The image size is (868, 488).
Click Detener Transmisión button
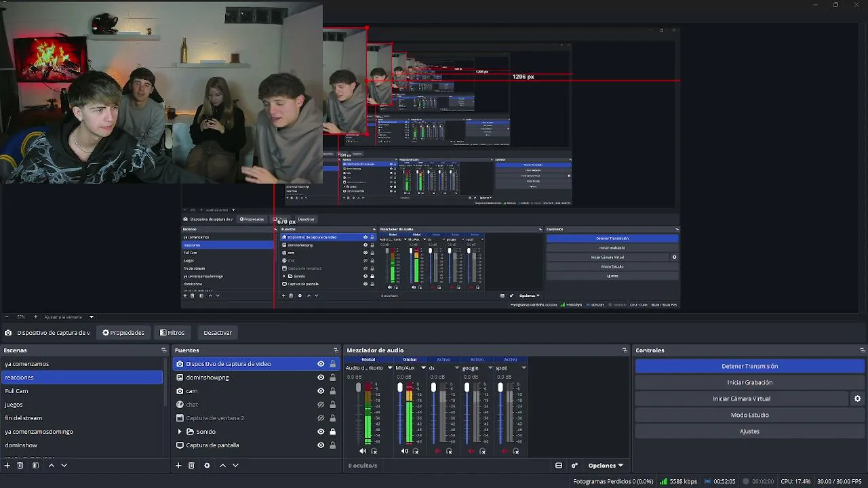[x=749, y=366]
